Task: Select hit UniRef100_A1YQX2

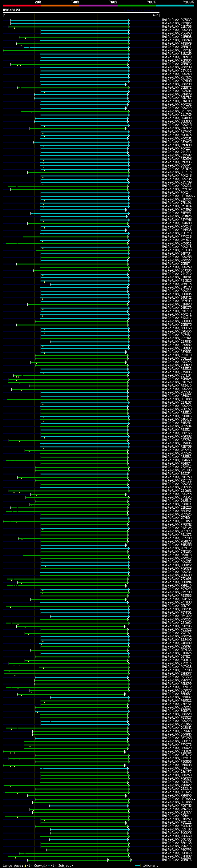Action: point(177,23)
